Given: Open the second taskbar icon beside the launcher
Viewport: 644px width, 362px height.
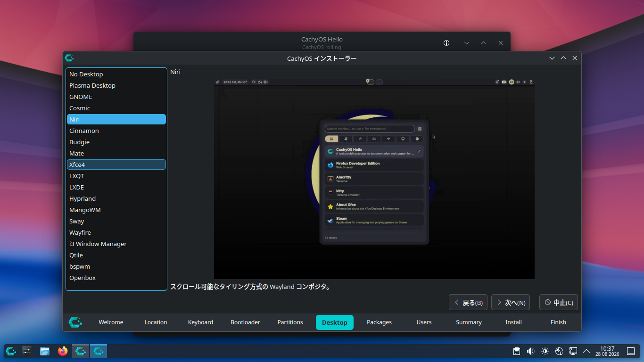Looking at the screenshot, I should pyautogui.click(x=27, y=351).
